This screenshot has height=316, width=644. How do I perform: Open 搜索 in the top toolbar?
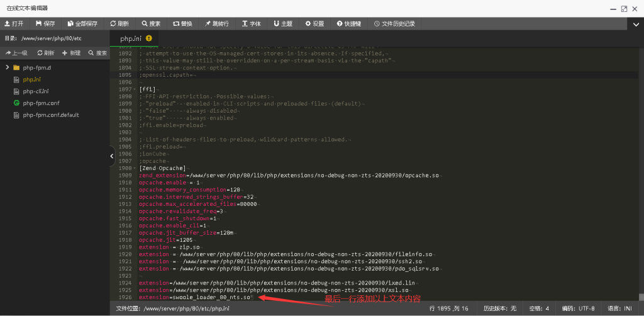(151, 23)
